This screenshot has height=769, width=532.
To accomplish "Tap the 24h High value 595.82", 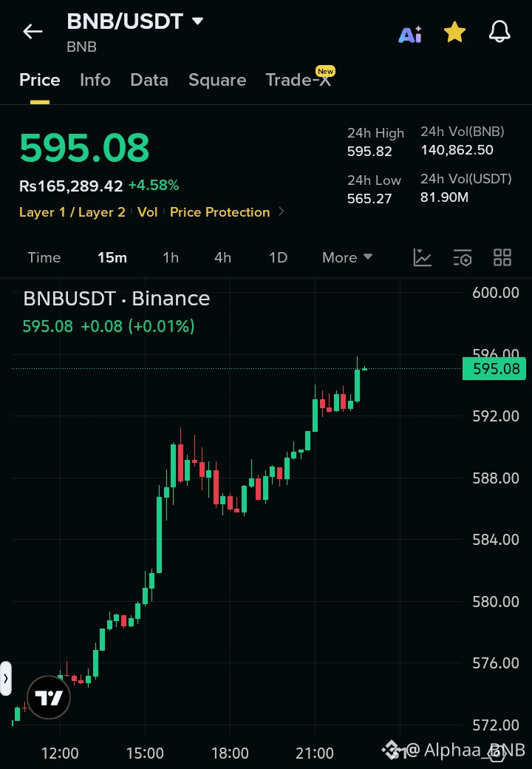I will tap(370, 152).
